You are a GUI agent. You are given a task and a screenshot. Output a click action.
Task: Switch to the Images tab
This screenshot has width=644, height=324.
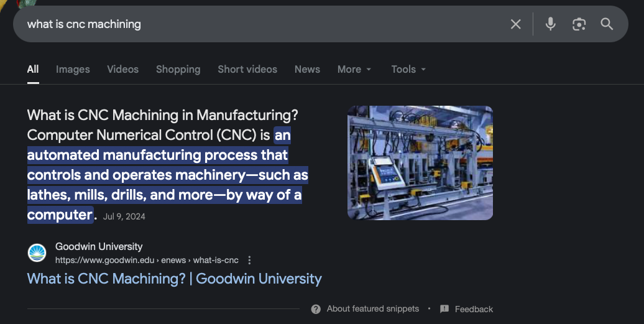point(73,70)
